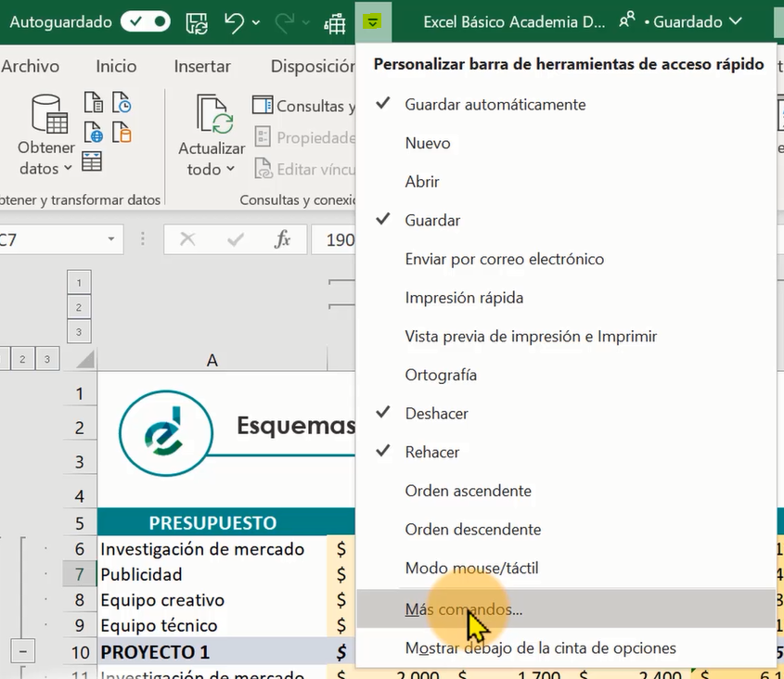Choose Orden descendente menu entry
Screen dimensions: 784x679
click(x=566, y=529)
